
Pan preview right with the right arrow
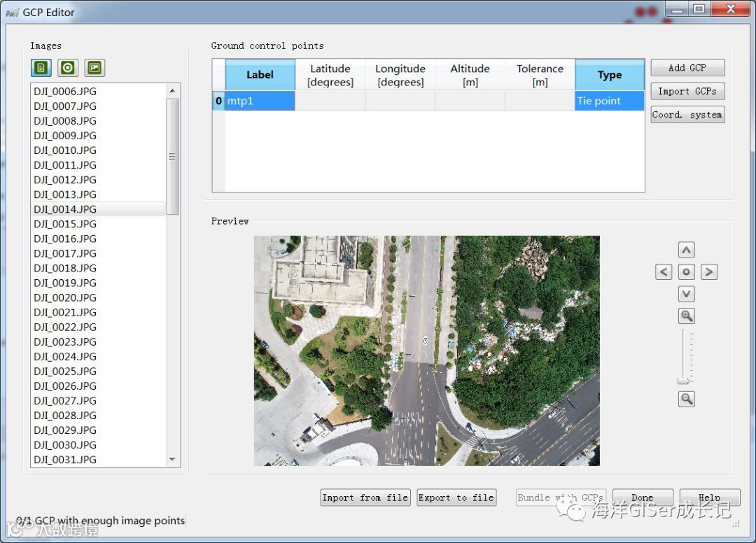click(x=708, y=271)
